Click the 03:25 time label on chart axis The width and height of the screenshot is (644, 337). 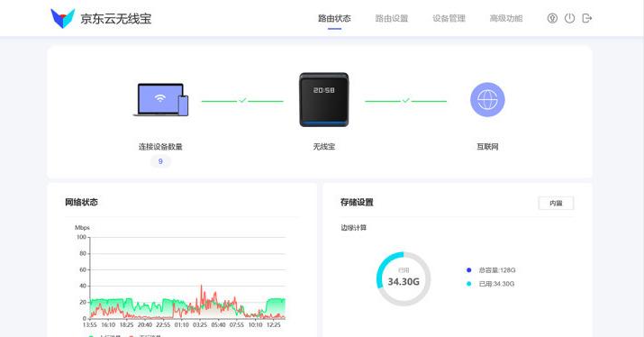(200, 324)
